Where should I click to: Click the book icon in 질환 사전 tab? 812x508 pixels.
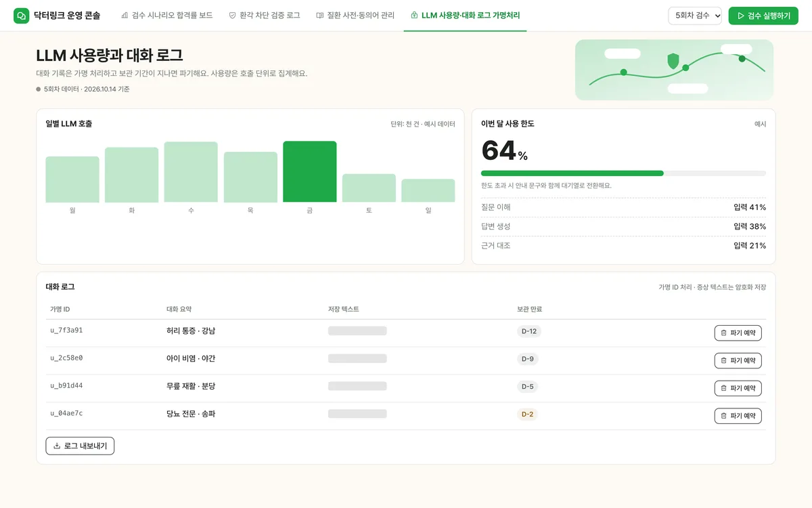(x=319, y=16)
